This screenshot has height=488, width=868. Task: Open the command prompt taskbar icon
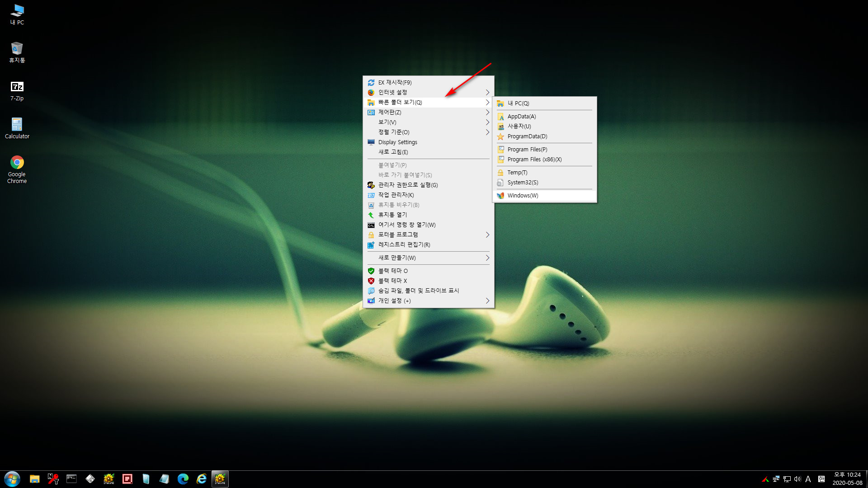[x=71, y=479]
